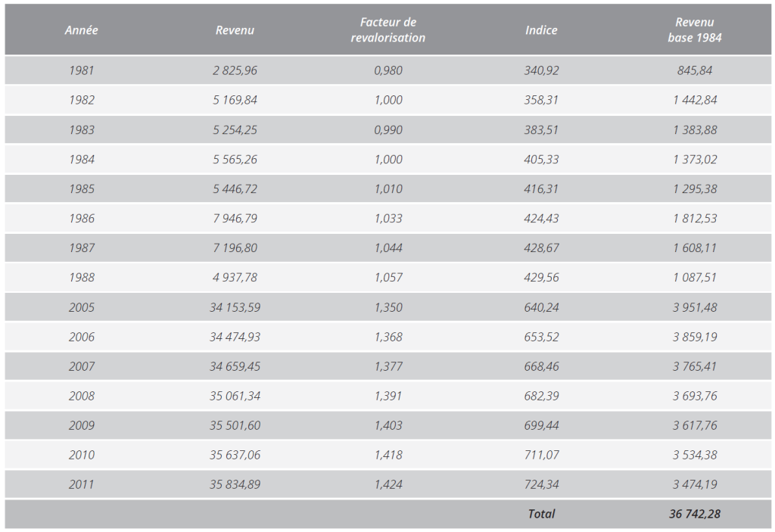Select the year 1986 cell

click(82, 218)
